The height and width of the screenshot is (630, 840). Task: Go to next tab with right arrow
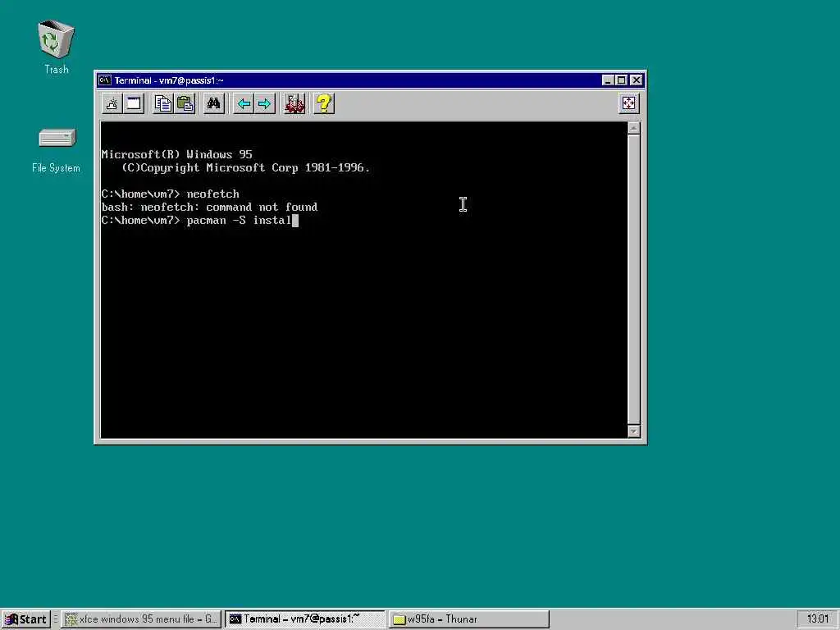tap(265, 103)
